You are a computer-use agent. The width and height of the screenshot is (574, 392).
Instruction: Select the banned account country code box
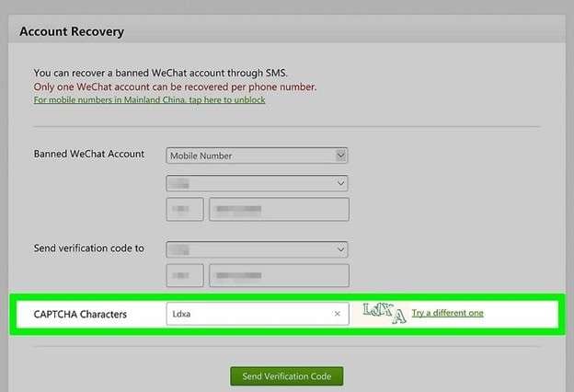185,209
